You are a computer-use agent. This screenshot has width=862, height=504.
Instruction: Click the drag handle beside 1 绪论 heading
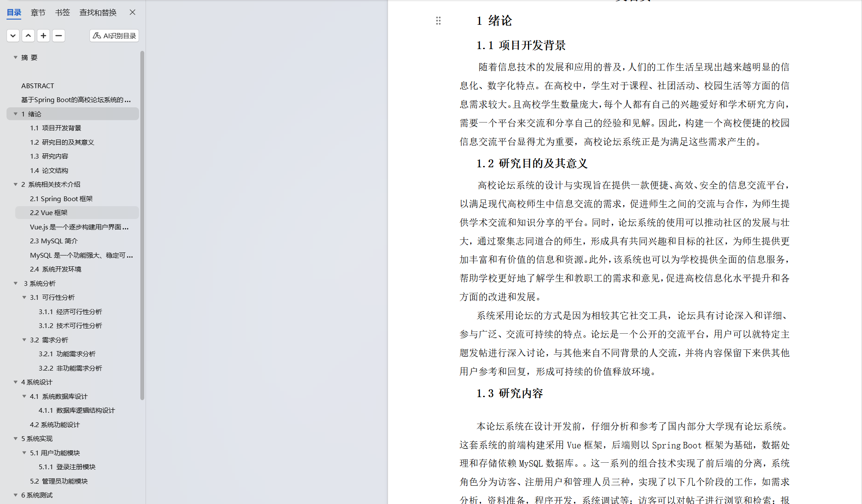click(x=438, y=21)
